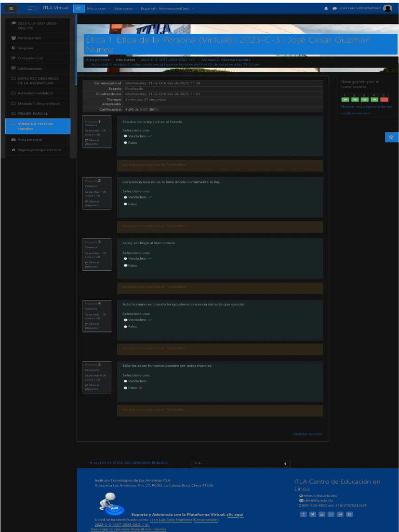Open the messages chat bubble icon
This screenshot has width=399, height=532.
tap(335, 9)
